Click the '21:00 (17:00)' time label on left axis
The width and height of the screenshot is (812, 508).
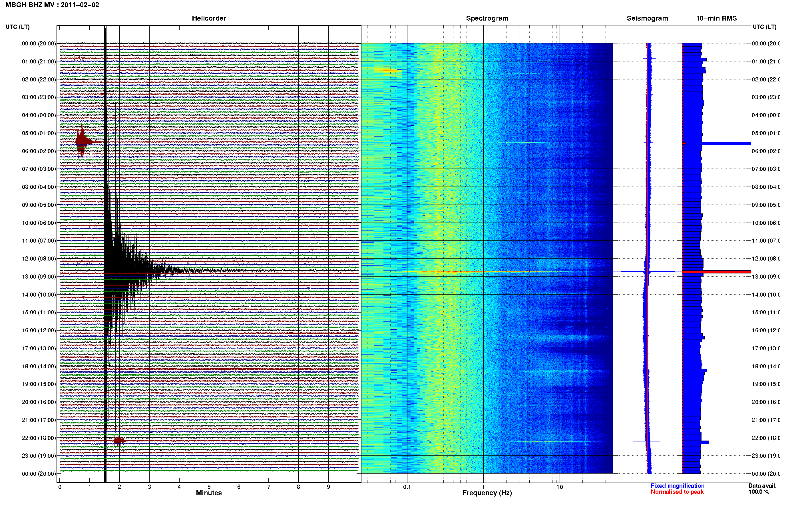tap(39, 420)
